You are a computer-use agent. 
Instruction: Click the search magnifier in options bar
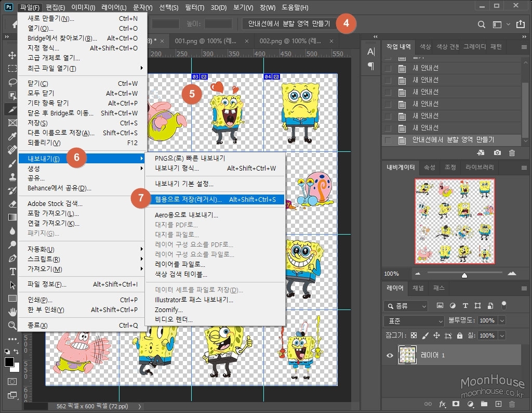tap(481, 24)
